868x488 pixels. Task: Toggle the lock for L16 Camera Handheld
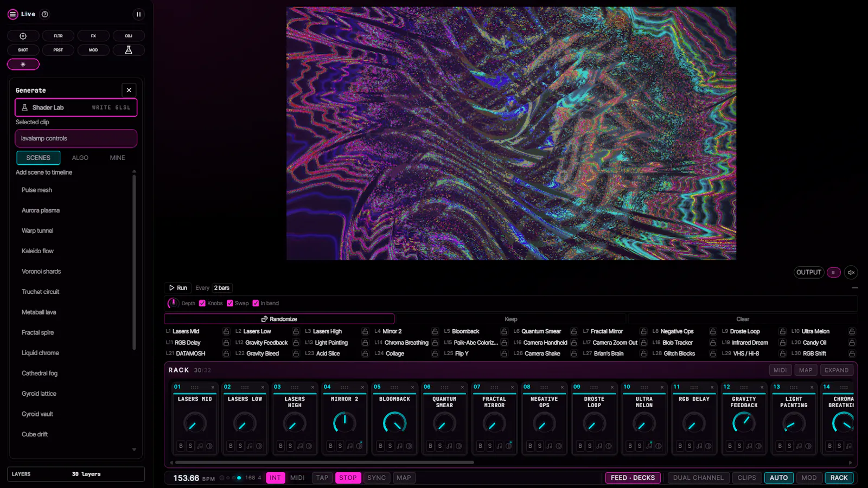point(573,343)
